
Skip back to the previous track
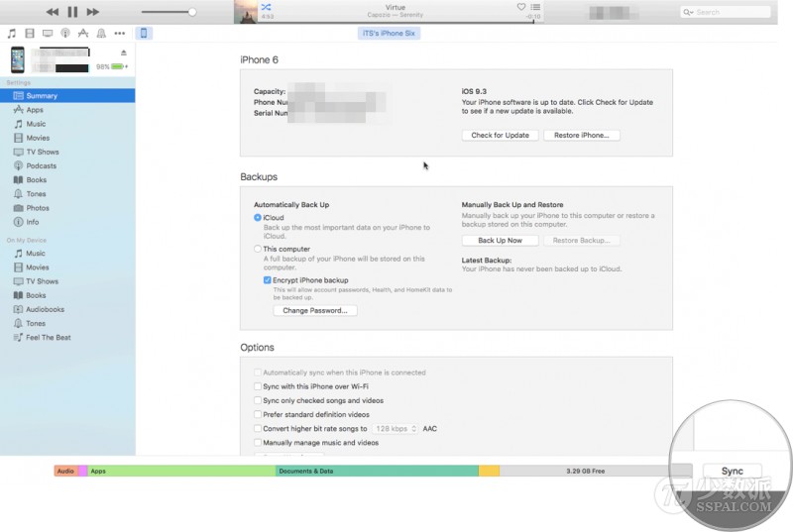pos(53,12)
